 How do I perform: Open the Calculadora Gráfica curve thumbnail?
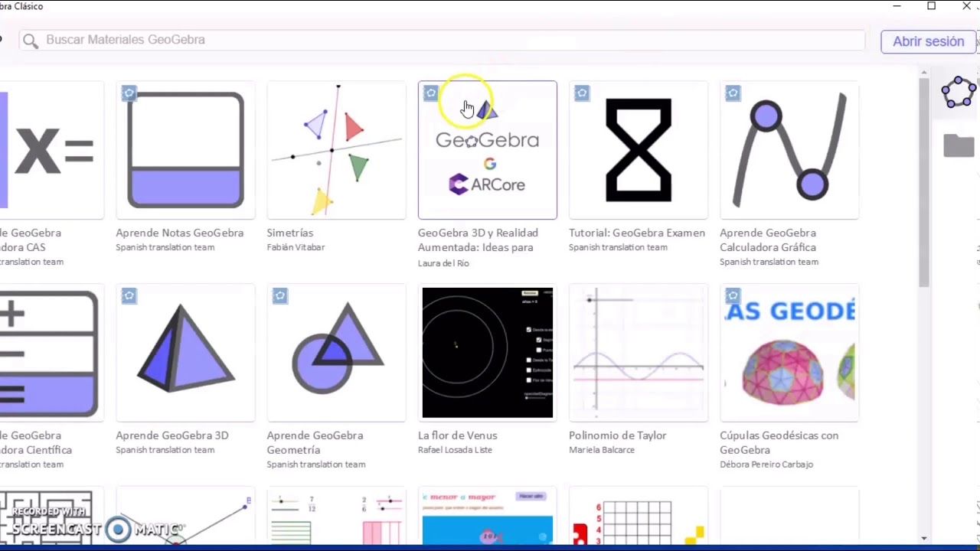click(789, 150)
